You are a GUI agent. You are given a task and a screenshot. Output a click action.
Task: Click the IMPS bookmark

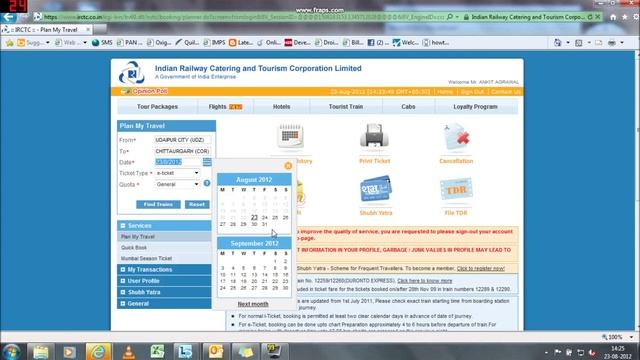point(214,42)
